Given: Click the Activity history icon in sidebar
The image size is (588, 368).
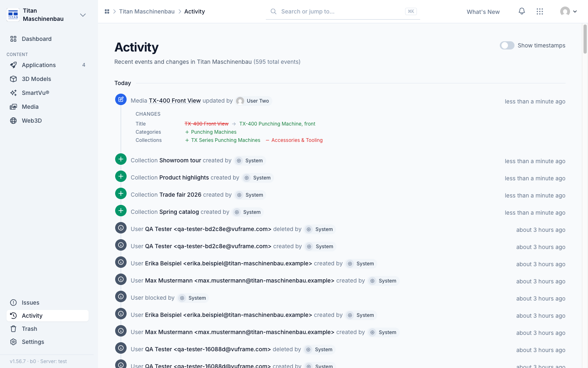Looking at the screenshot, I should 13,316.
